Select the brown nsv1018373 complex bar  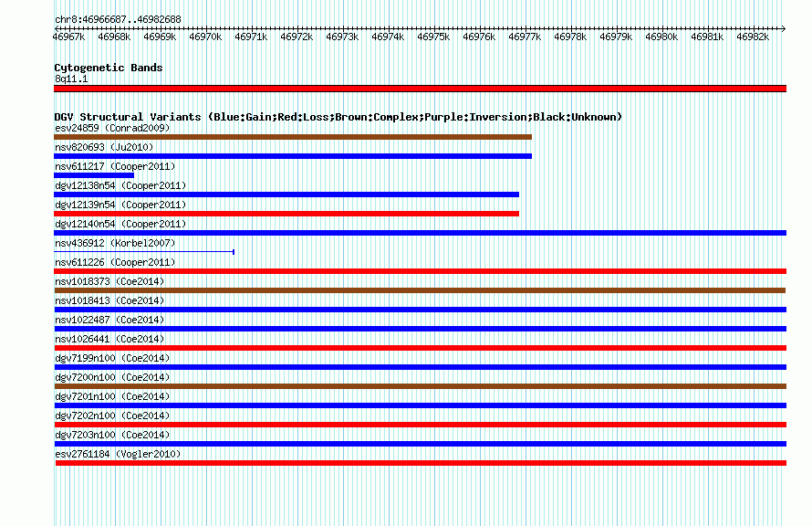420,290
